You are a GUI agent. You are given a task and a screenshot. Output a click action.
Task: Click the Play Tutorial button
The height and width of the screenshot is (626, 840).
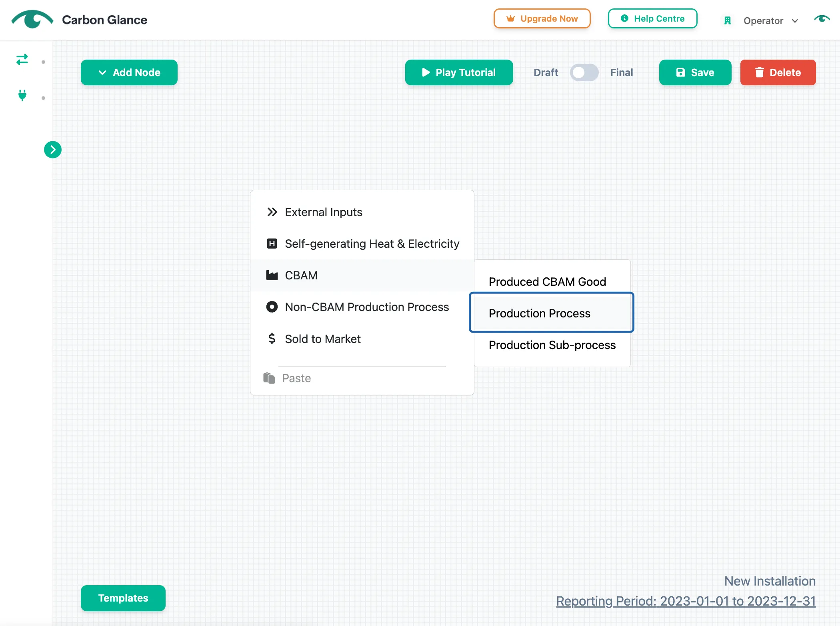[x=459, y=72]
